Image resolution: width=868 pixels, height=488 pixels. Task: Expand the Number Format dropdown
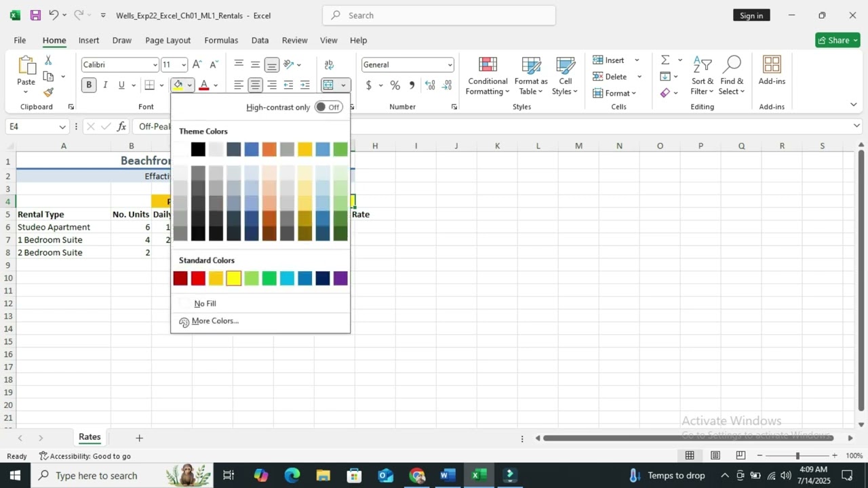point(450,65)
